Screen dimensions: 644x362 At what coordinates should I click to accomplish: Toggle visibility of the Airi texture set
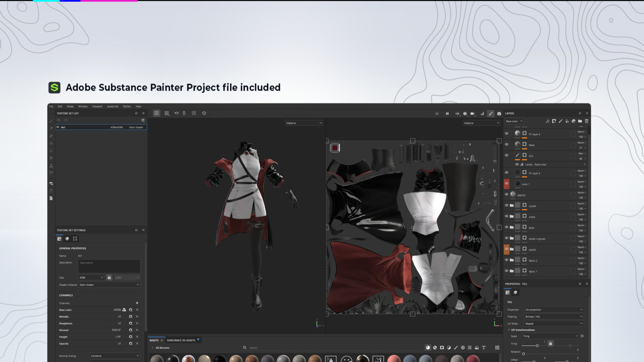[58, 127]
